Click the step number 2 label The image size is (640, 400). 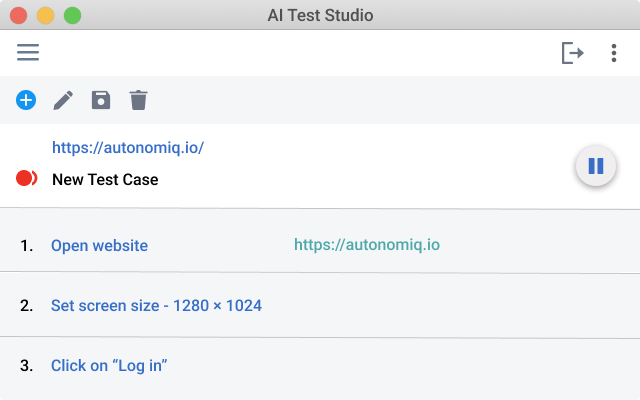[x=26, y=305]
